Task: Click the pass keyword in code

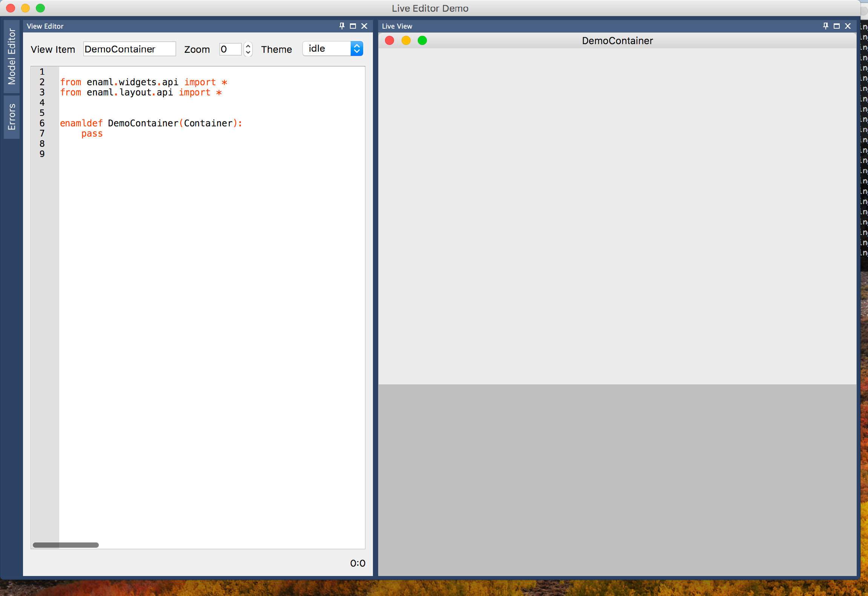Action: coord(92,134)
